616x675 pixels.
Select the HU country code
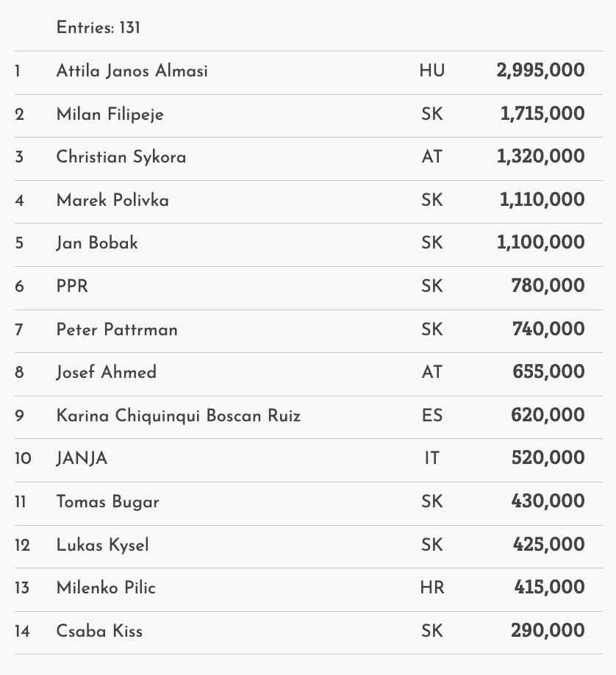432,71
